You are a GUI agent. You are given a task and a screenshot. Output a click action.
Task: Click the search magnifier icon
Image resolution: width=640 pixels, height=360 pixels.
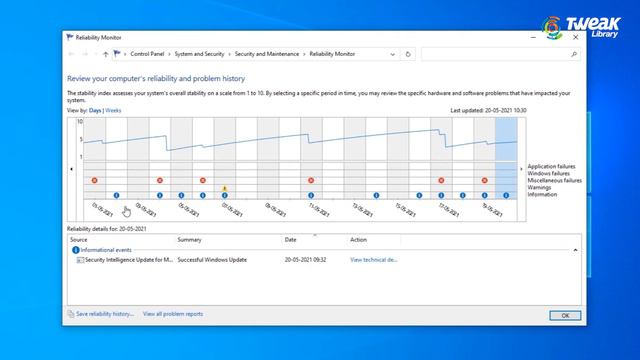[x=574, y=54]
